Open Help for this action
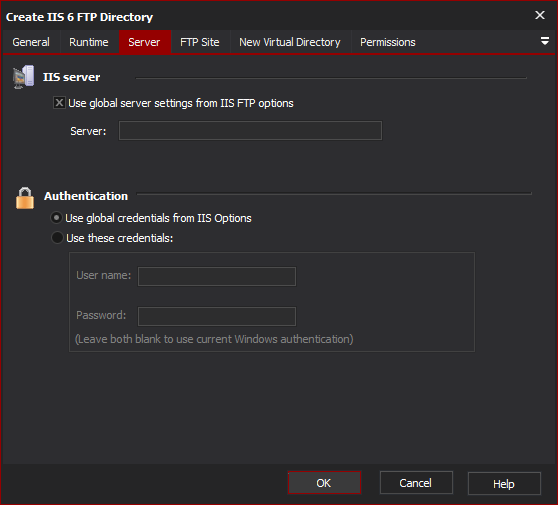Image resolution: width=558 pixels, height=505 pixels. [x=504, y=483]
